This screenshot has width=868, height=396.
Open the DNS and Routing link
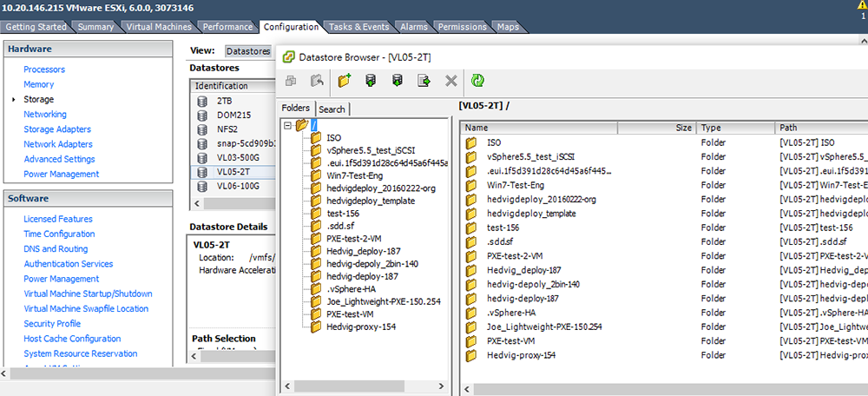tap(56, 248)
